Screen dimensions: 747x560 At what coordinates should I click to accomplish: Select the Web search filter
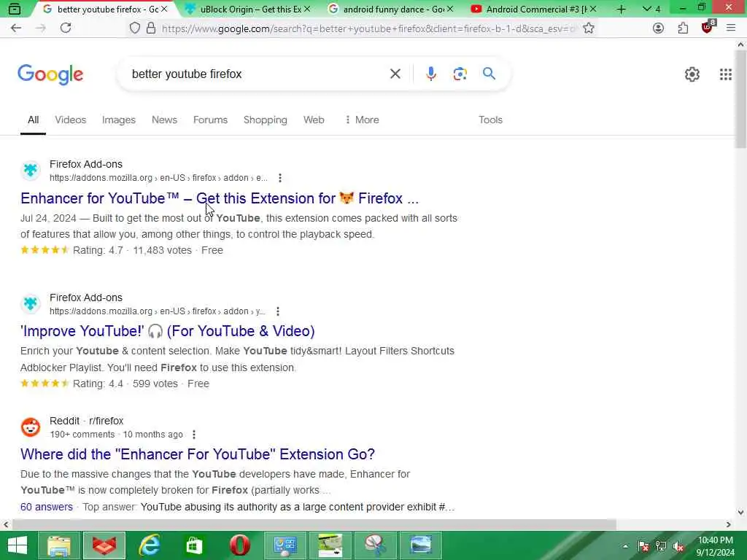(314, 120)
